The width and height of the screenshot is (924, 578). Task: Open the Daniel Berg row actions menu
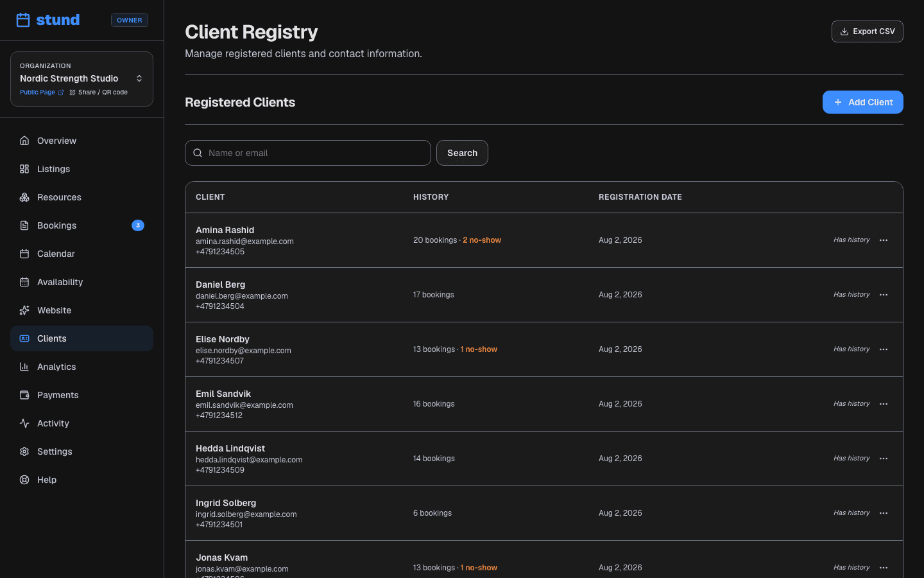[x=884, y=295]
